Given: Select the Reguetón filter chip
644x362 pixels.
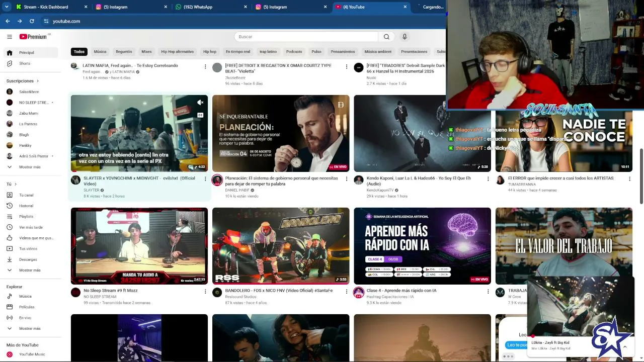Looking at the screenshot, I should (x=124, y=52).
